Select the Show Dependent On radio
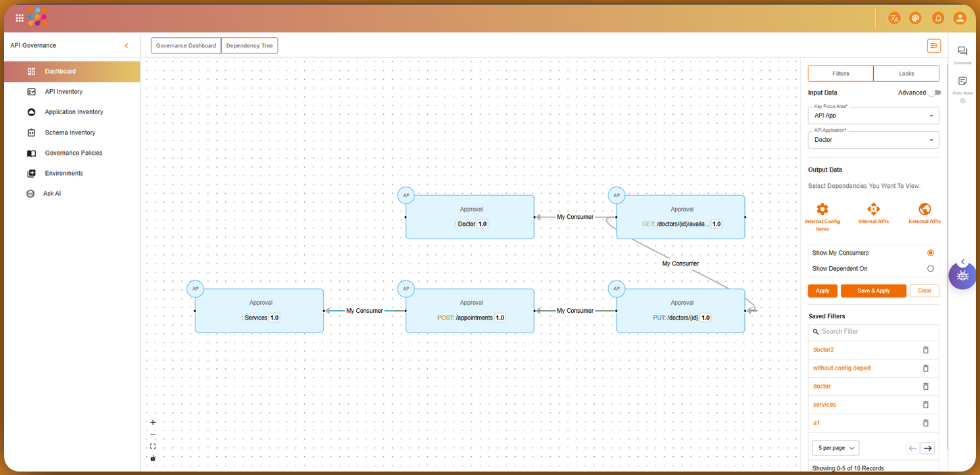980x475 pixels. (x=931, y=268)
